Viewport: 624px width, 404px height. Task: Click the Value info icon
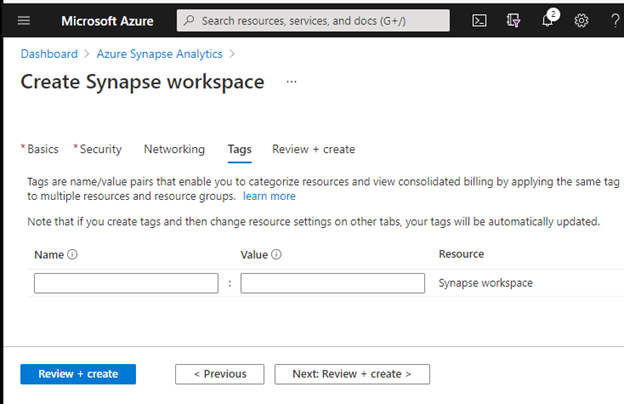tap(276, 254)
